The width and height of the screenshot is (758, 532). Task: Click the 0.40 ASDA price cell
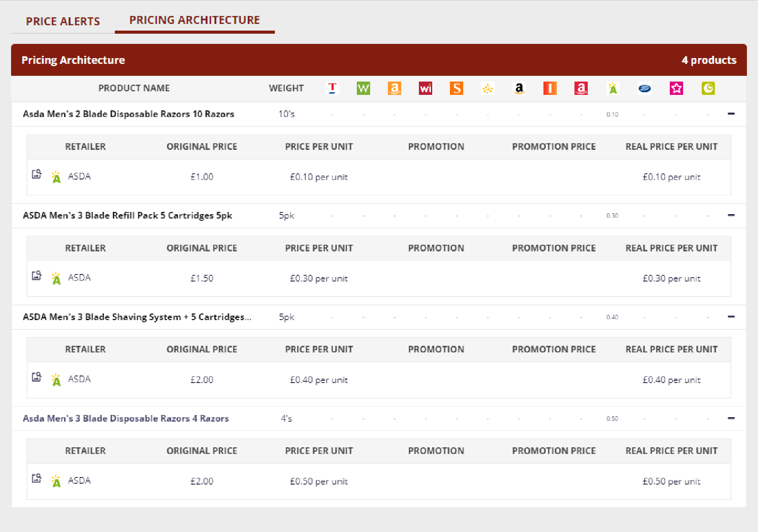(613, 317)
